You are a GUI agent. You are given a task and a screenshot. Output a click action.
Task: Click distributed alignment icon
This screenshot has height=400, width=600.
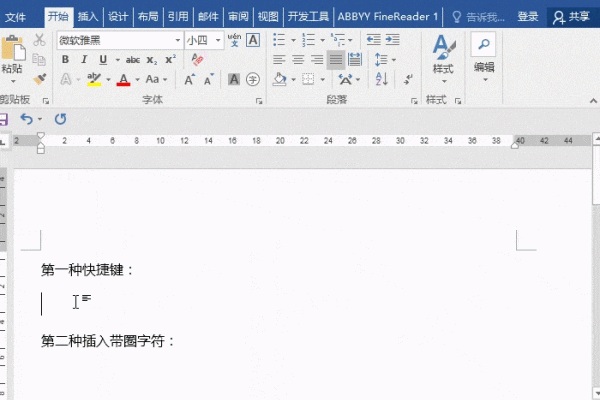click(355, 60)
